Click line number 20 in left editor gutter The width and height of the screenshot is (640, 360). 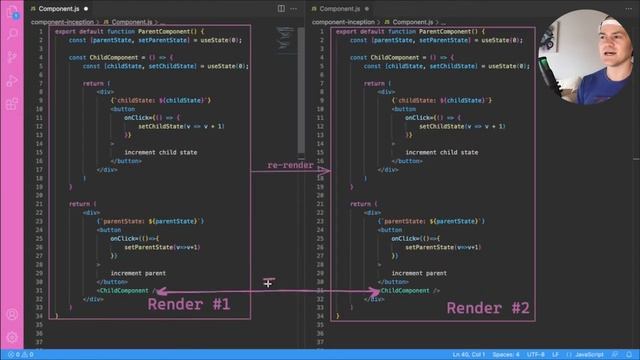point(39,196)
